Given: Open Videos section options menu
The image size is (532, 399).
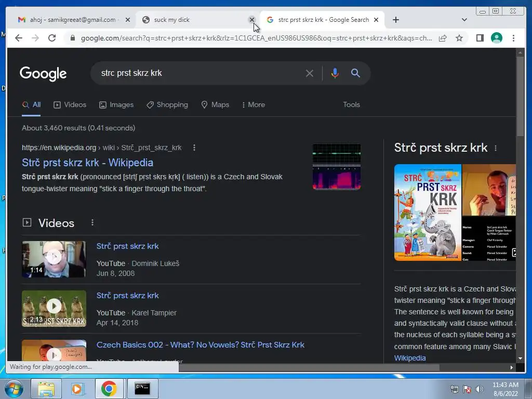Looking at the screenshot, I should [x=92, y=222].
